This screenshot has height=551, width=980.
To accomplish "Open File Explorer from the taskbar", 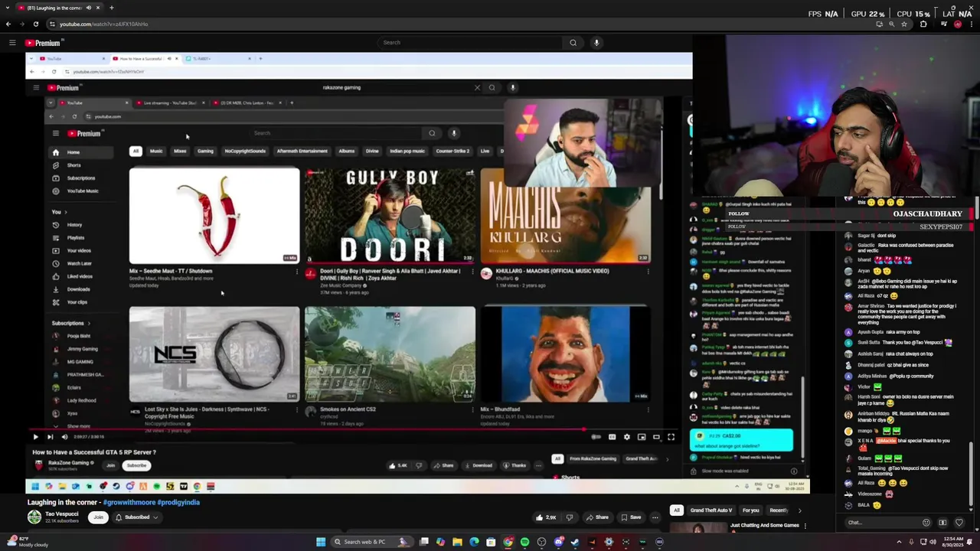I will pyautogui.click(x=457, y=542).
